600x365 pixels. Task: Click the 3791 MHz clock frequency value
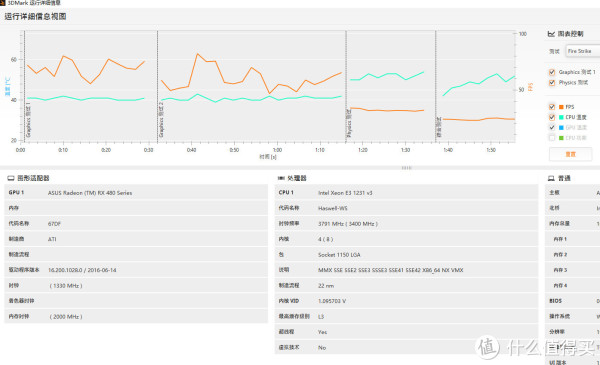point(348,224)
